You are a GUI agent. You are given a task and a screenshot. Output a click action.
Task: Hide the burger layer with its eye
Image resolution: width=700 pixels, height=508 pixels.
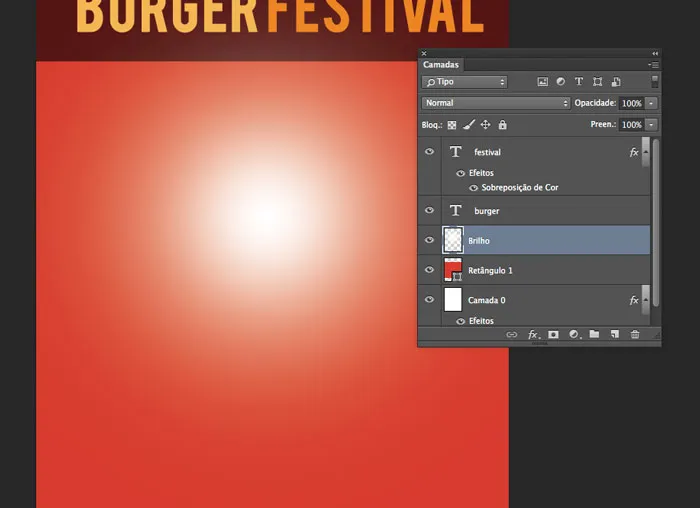(x=429, y=210)
